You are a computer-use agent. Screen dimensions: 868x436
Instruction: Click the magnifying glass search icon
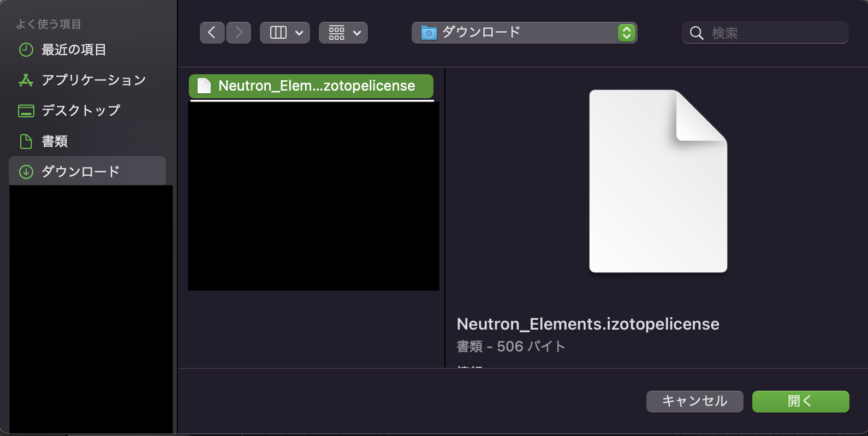[697, 33]
